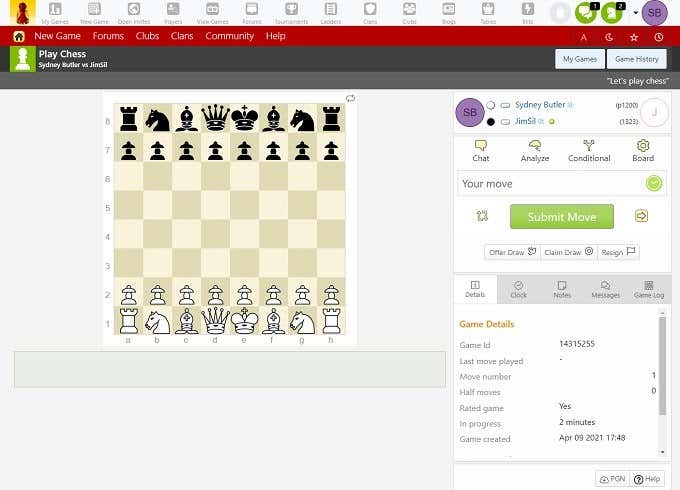Click the red home icon
Image resolution: width=680 pixels, height=490 pixels.
[x=18, y=36]
